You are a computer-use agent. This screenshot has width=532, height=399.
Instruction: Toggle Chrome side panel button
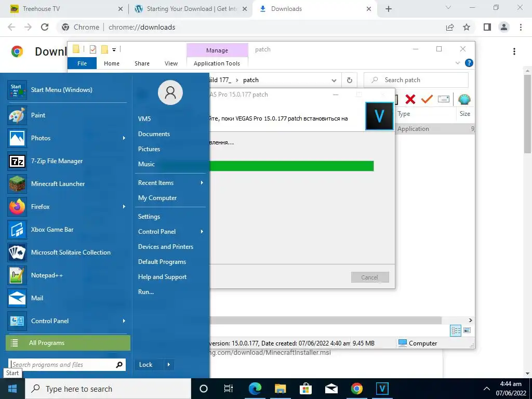click(487, 27)
